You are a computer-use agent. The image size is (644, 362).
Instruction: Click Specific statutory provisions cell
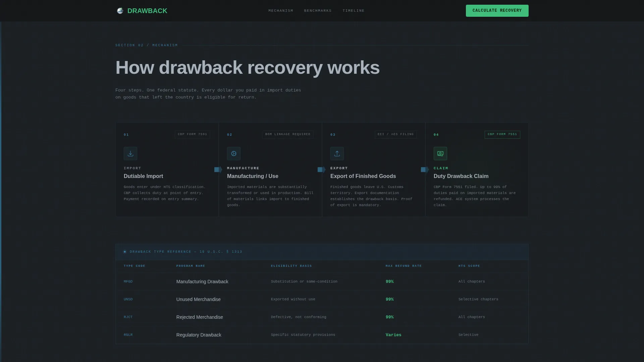303,335
